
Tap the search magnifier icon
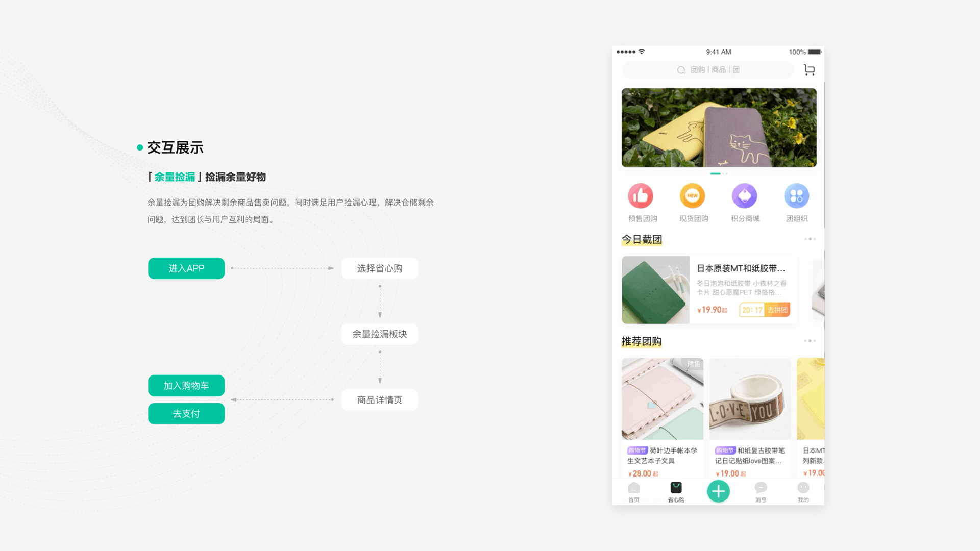click(681, 70)
